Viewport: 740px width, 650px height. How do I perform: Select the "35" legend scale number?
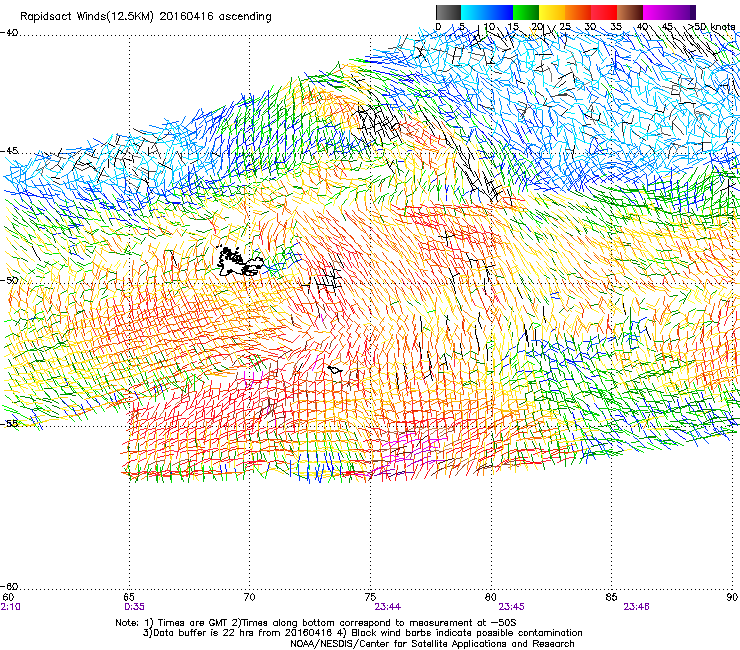(616, 27)
